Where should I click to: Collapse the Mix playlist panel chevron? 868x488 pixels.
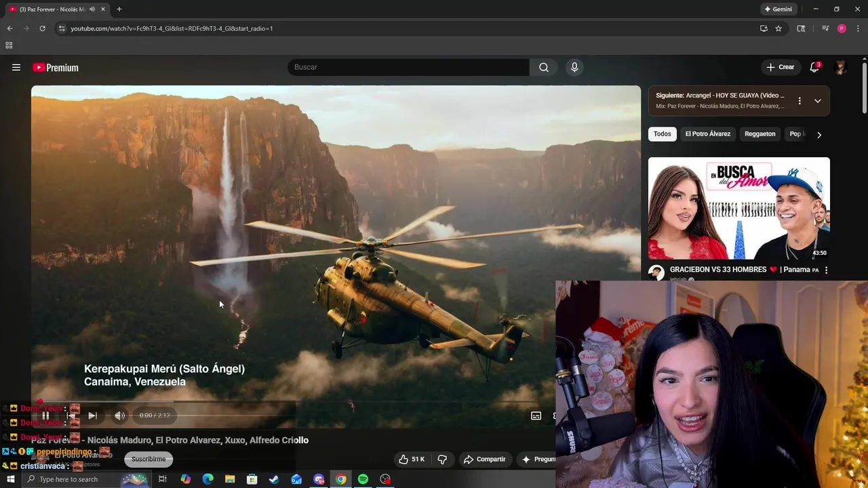click(818, 100)
